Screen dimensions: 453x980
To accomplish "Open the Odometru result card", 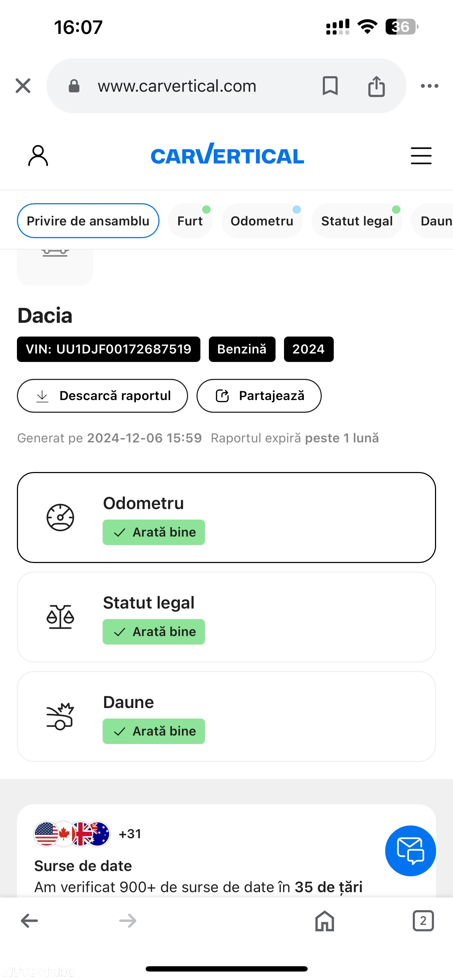I will click(226, 518).
